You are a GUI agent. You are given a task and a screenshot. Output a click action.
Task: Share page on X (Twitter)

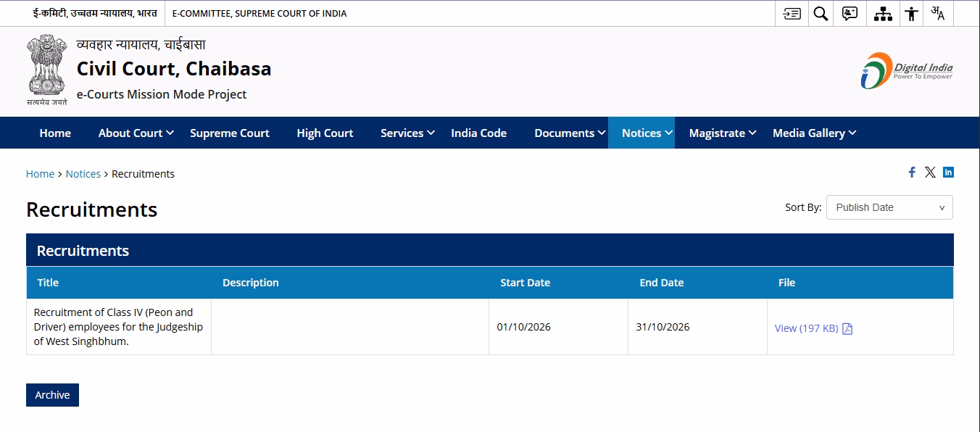click(930, 172)
